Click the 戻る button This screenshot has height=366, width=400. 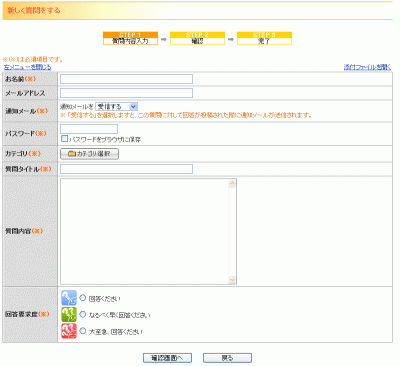tap(227, 358)
